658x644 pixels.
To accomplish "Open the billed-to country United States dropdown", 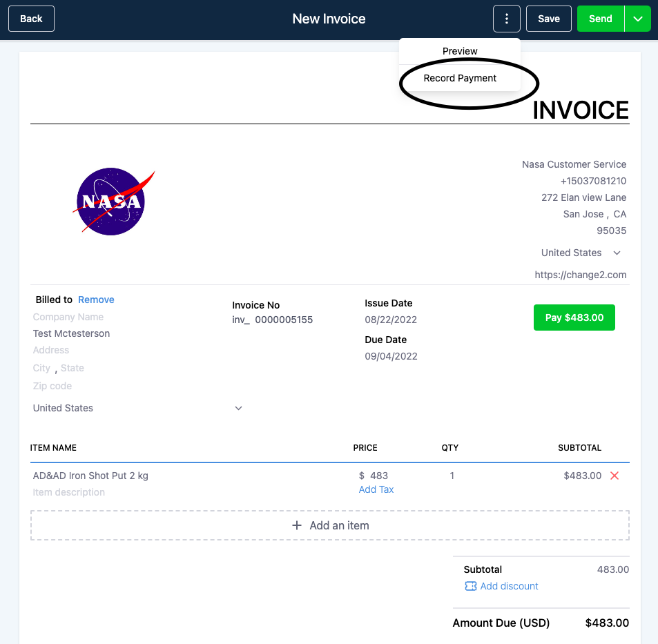I will point(137,408).
